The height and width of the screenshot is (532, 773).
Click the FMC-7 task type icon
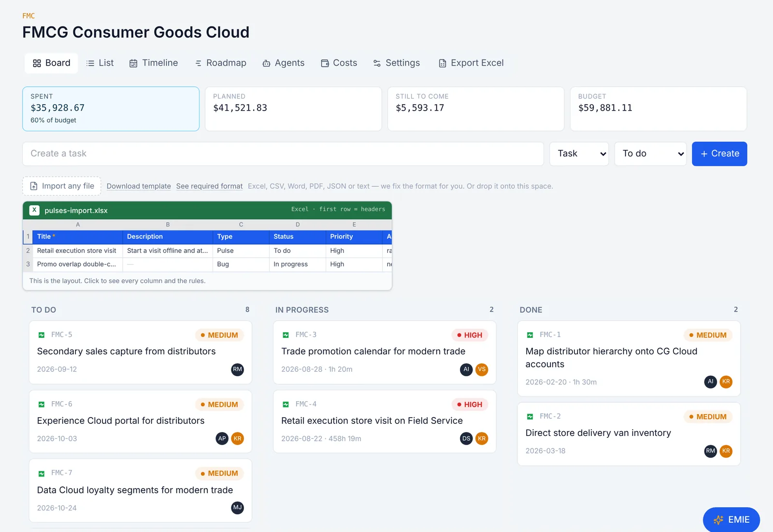pyautogui.click(x=42, y=474)
